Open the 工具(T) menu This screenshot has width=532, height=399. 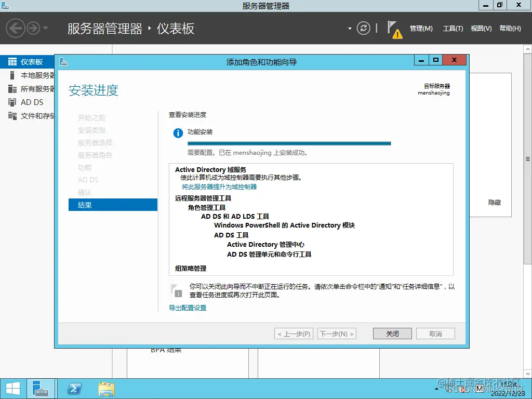pos(453,29)
